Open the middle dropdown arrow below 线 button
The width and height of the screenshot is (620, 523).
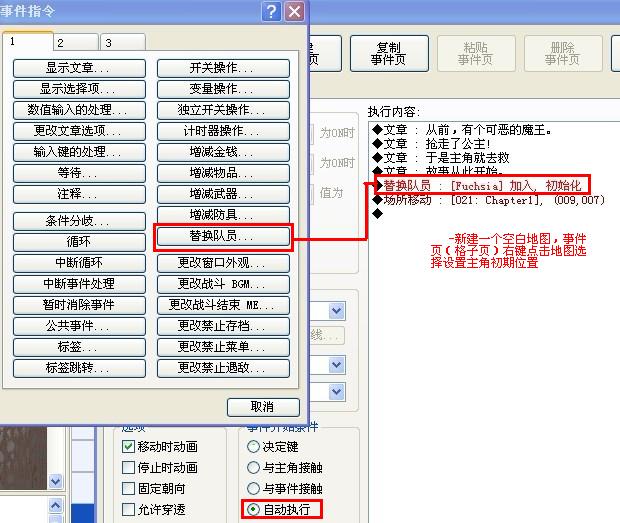click(337, 364)
